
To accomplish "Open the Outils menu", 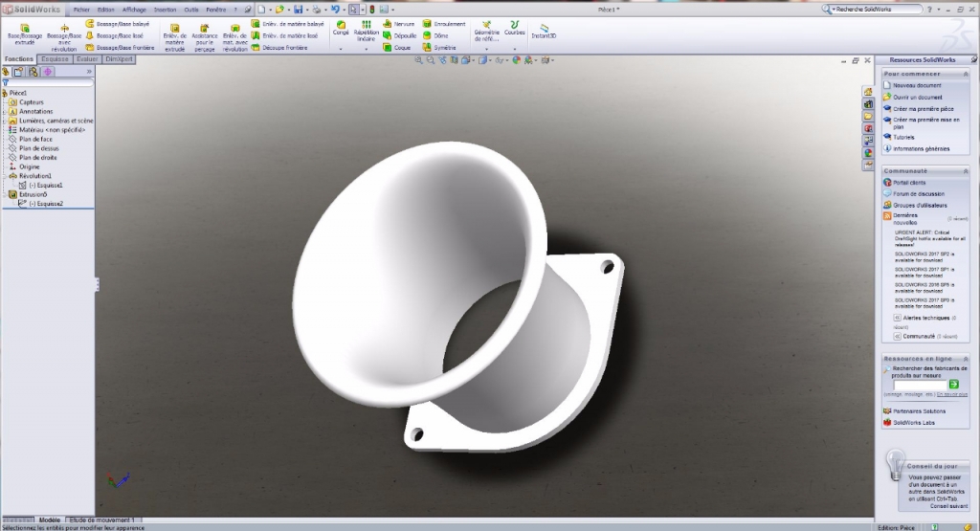I will [x=191, y=10].
